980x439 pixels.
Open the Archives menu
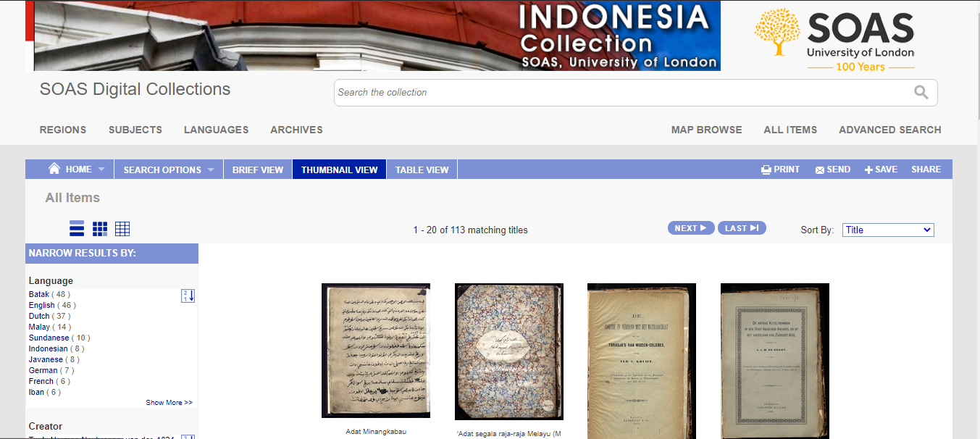(x=296, y=130)
